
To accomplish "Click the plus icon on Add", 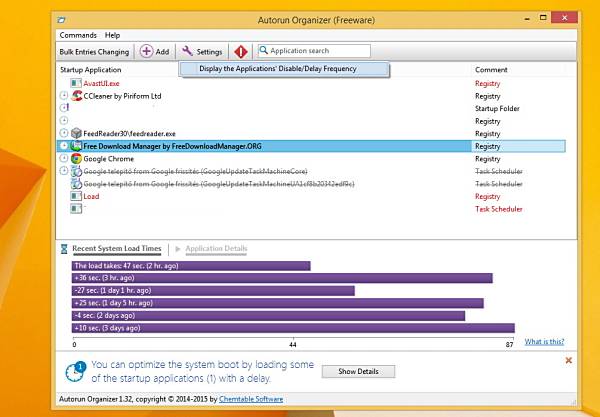I will (146, 51).
